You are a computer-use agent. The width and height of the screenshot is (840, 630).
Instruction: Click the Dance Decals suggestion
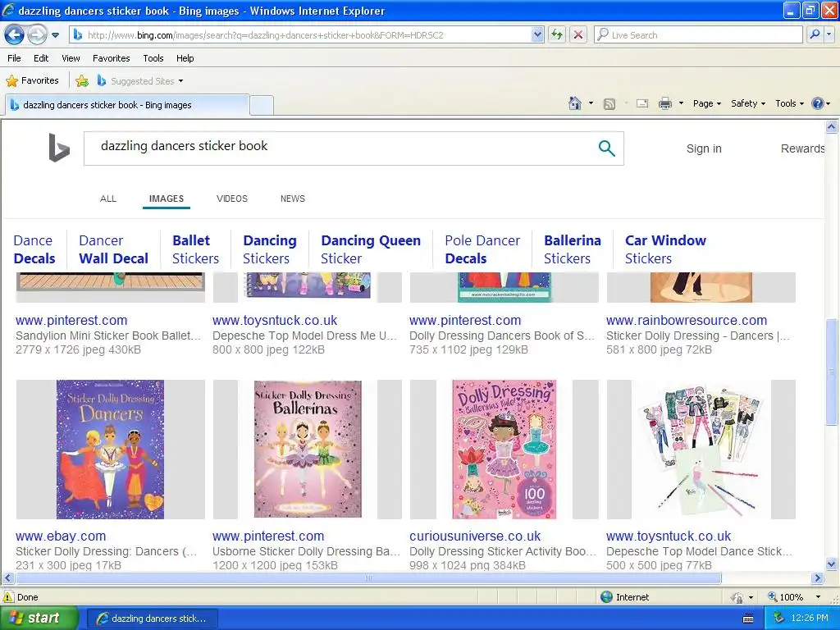34,249
